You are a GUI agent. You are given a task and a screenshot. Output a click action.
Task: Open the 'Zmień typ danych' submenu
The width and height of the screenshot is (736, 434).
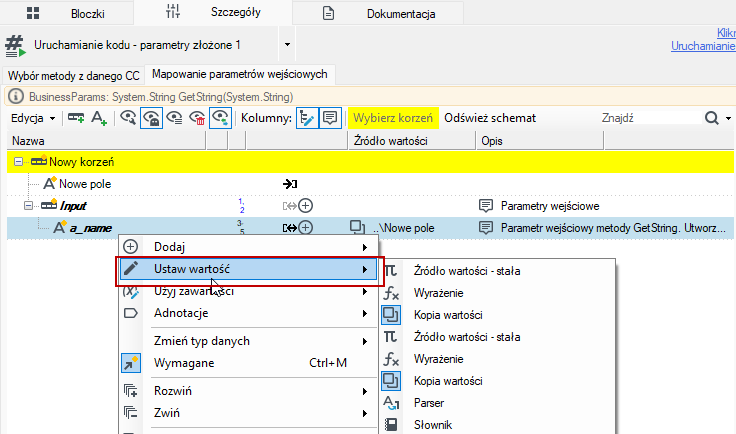[248, 341]
